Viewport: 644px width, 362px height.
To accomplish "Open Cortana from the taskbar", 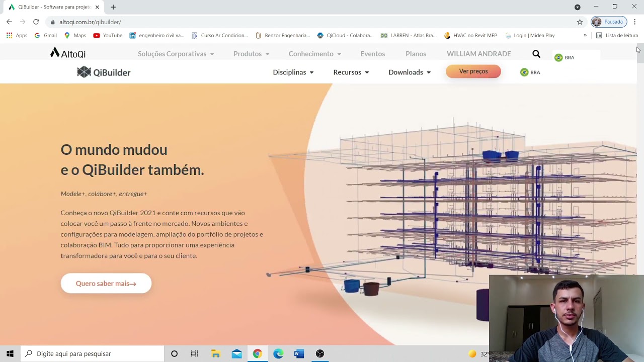I will pyautogui.click(x=174, y=353).
